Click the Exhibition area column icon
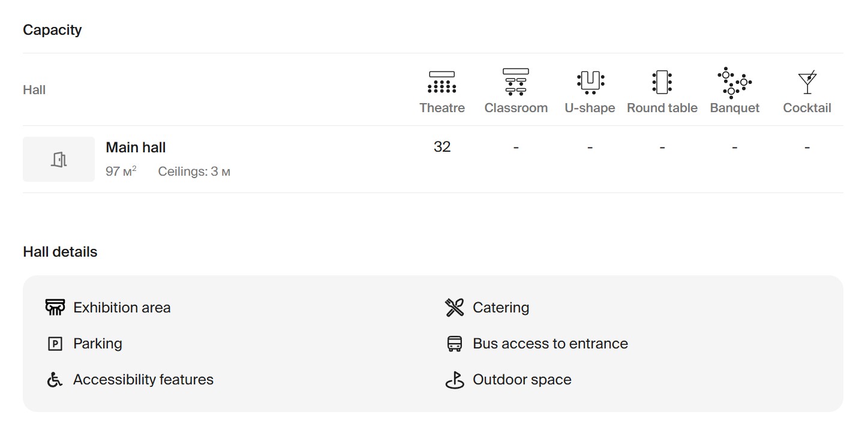The height and width of the screenshot is (448, 868). tap(55, 307)
